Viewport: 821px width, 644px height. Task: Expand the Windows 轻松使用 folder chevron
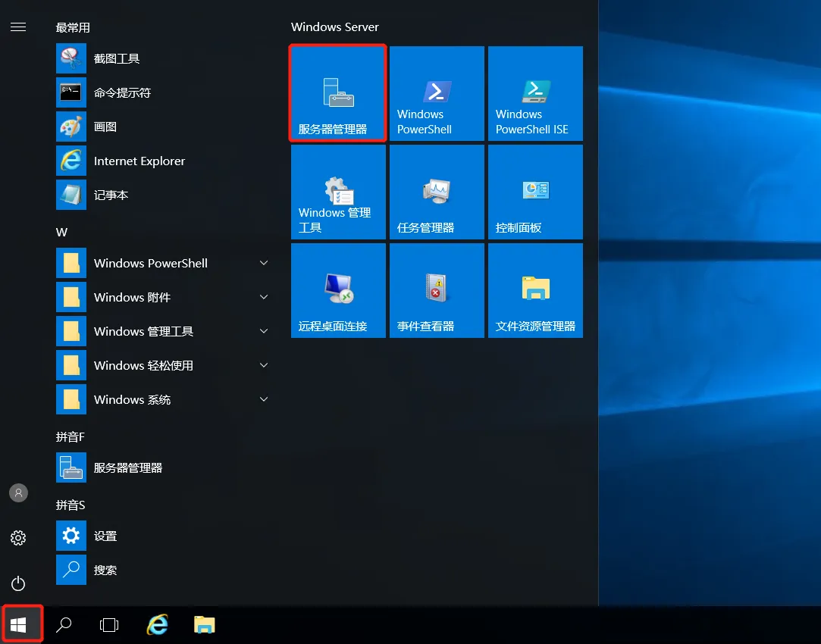[x=264, y=365]
